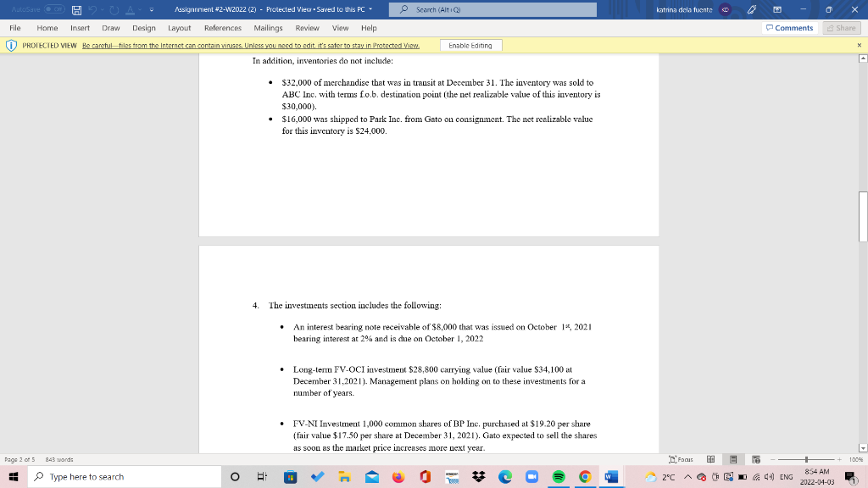
Task: Open the Undo dropdown arrow
Action: (x=102, y=9)
